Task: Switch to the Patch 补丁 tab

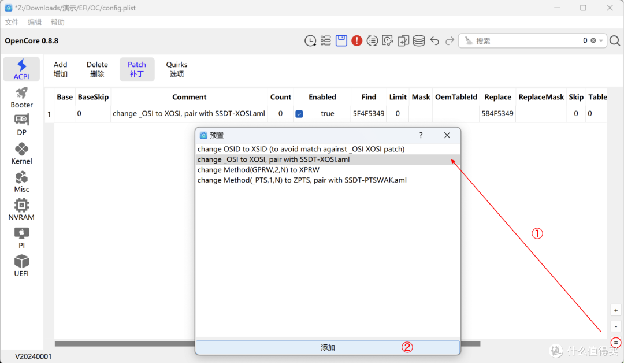Action: coord(137,69)
